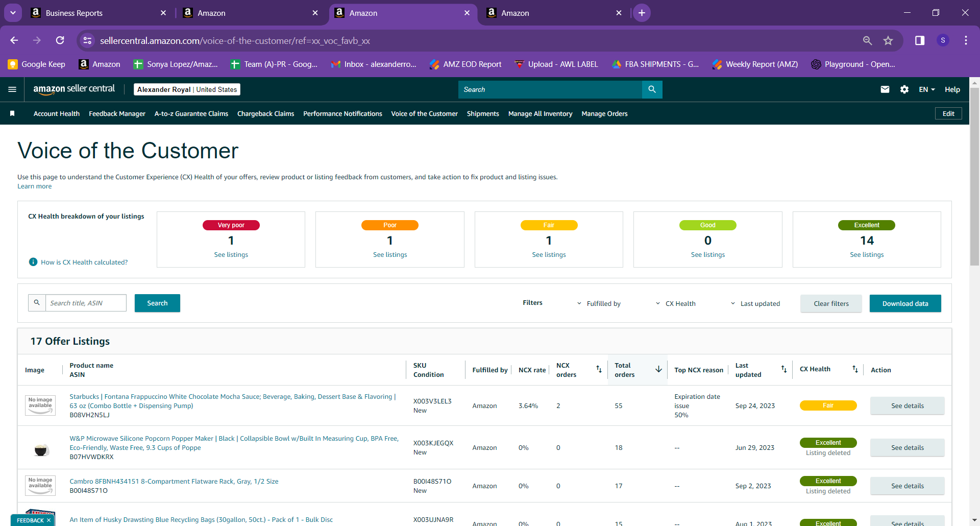
Task: Open FBA SHIPMENTS bookmark
Action: pos(655,64)
